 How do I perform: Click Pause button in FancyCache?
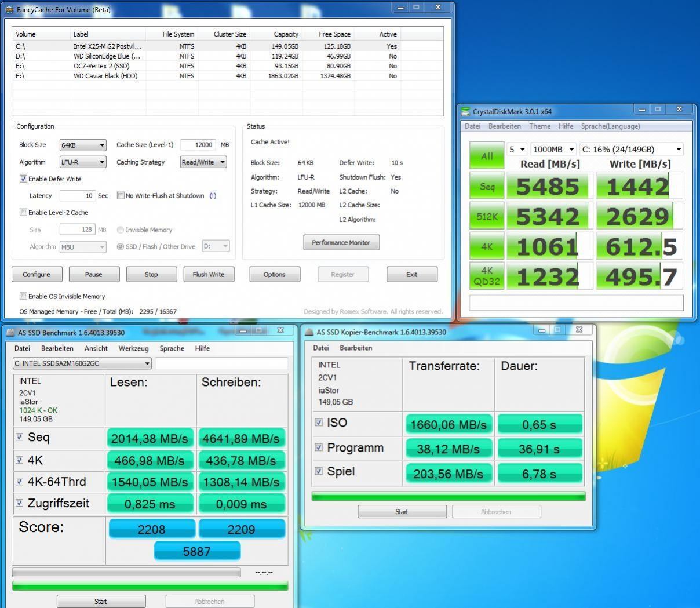(x=93, y=275)
